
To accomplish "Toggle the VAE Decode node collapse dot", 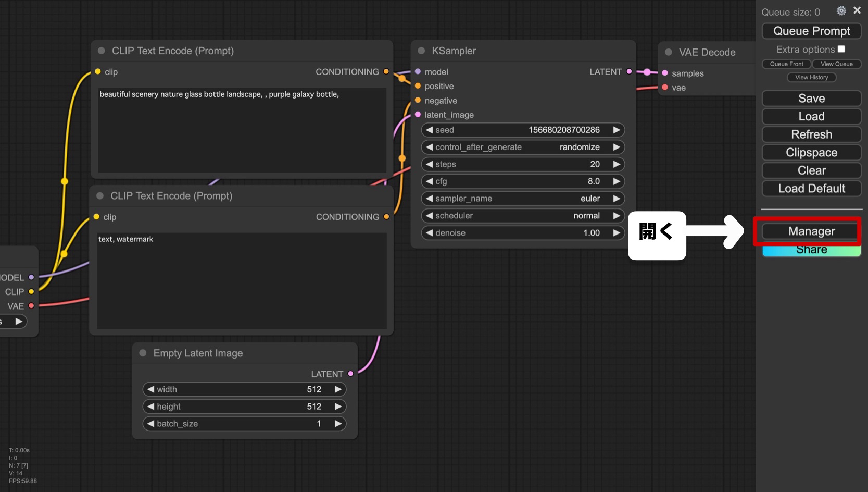I will tap(669, 52).
